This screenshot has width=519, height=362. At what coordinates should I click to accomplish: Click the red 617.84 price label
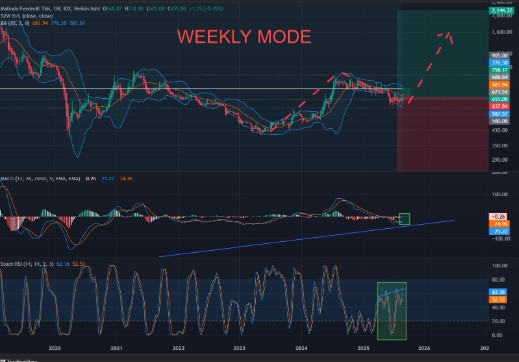[x=499, y=106]
